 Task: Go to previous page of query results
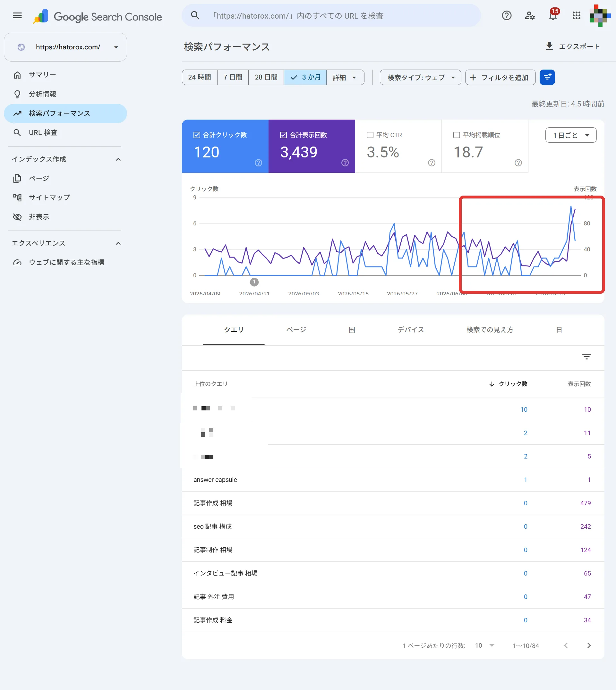point(566,645)
